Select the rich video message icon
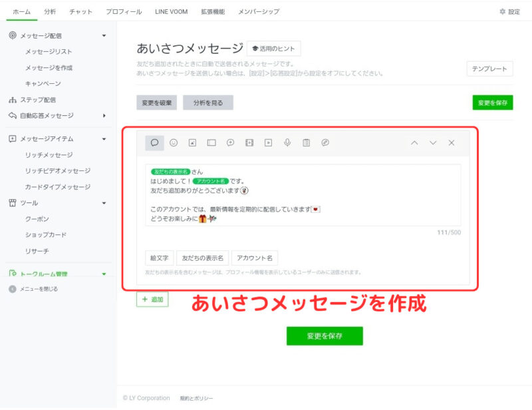Viewport: 532px width, 410px height. point(249,142)
